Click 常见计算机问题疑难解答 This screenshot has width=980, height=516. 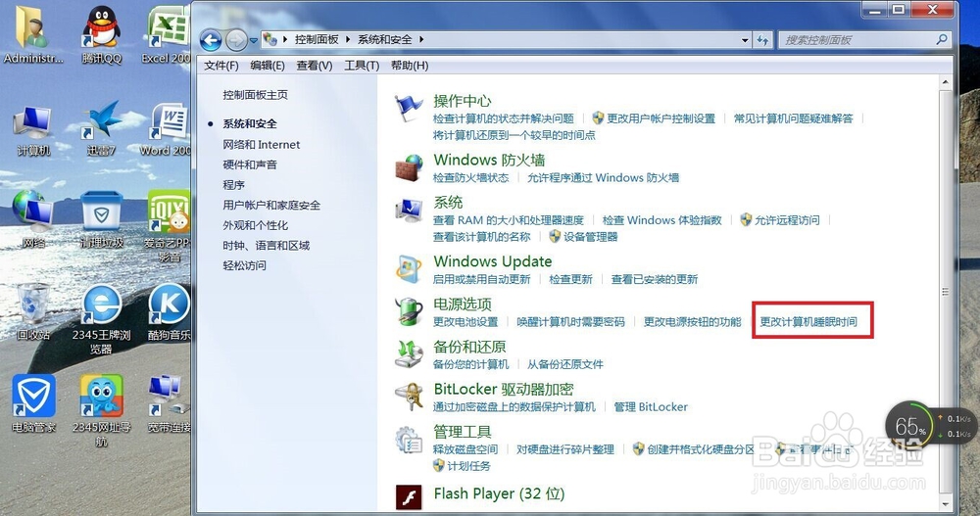[x=793, y=118]
